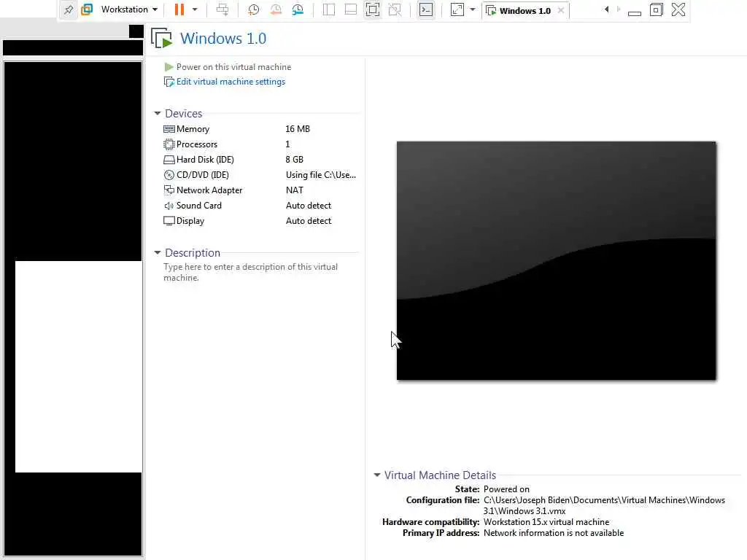The width and height of the screenshot is (747, 560).
Task: Select the Memory device row
Action: [x=260, y=129]
